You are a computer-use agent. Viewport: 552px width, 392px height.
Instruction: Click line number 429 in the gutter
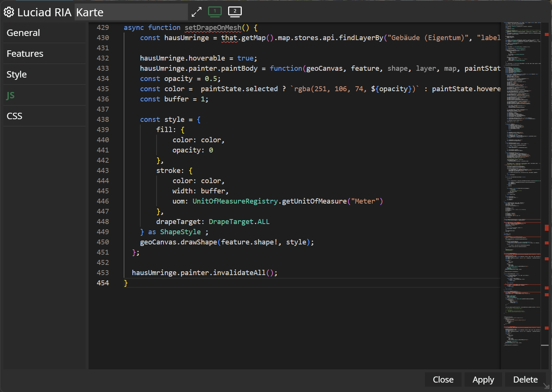click(x=103, y=28)
